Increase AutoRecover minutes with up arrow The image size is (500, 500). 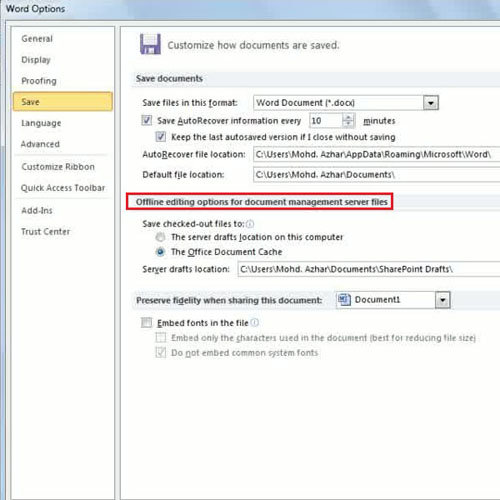tap(348, 117)
